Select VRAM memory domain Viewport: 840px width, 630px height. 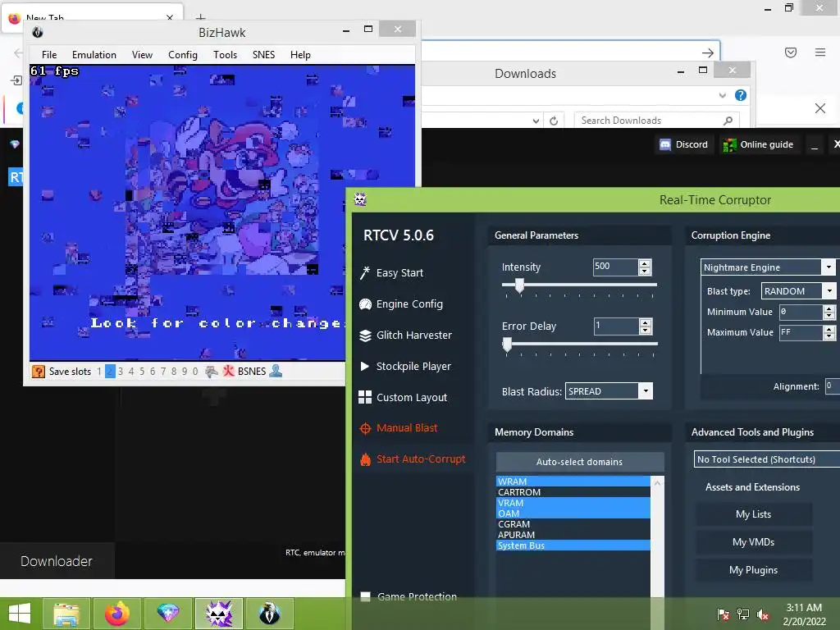[x=573, y=503]
